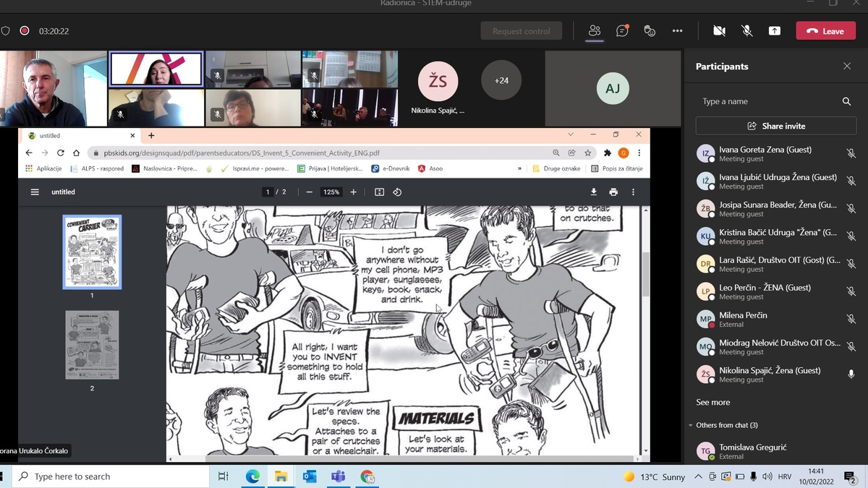
Task: Click Lara Rašić's muted microphone icon
Action: coord(851,264)
